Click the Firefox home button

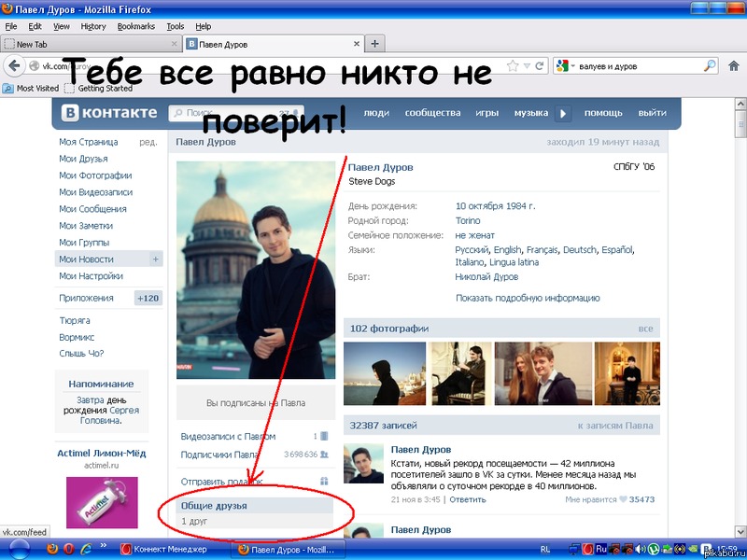(732, 66)
